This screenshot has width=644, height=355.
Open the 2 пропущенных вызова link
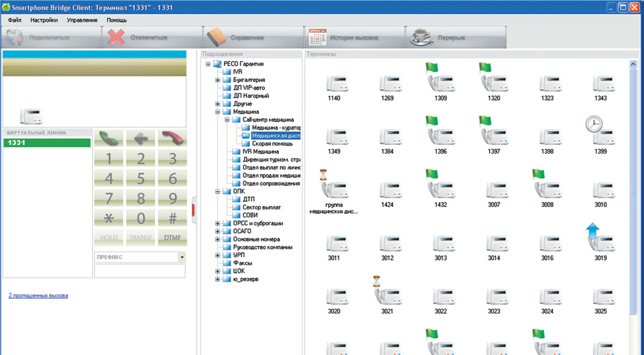click(x=38, y=295)
